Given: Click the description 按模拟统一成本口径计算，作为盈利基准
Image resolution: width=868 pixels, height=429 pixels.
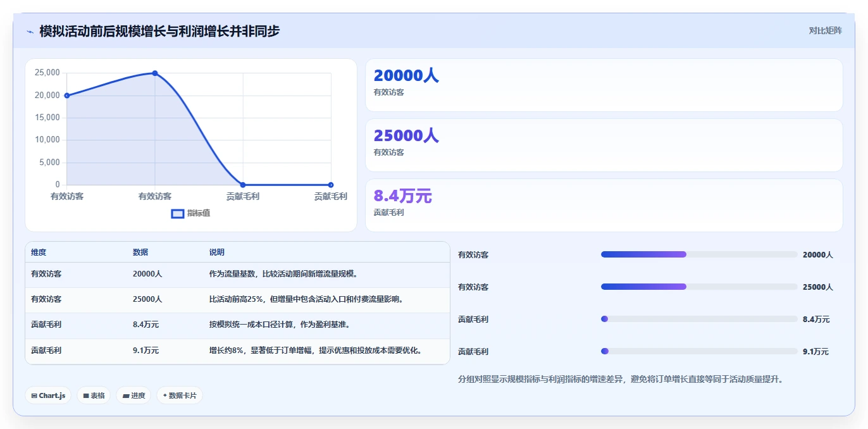Looking at the screenshot, I should click(x=280, y=324).
